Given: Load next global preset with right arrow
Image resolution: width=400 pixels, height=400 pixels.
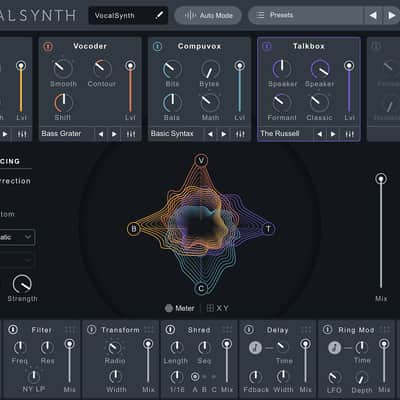Looking at the screenshot, I should pyautogui.click(x=391, y=15).
